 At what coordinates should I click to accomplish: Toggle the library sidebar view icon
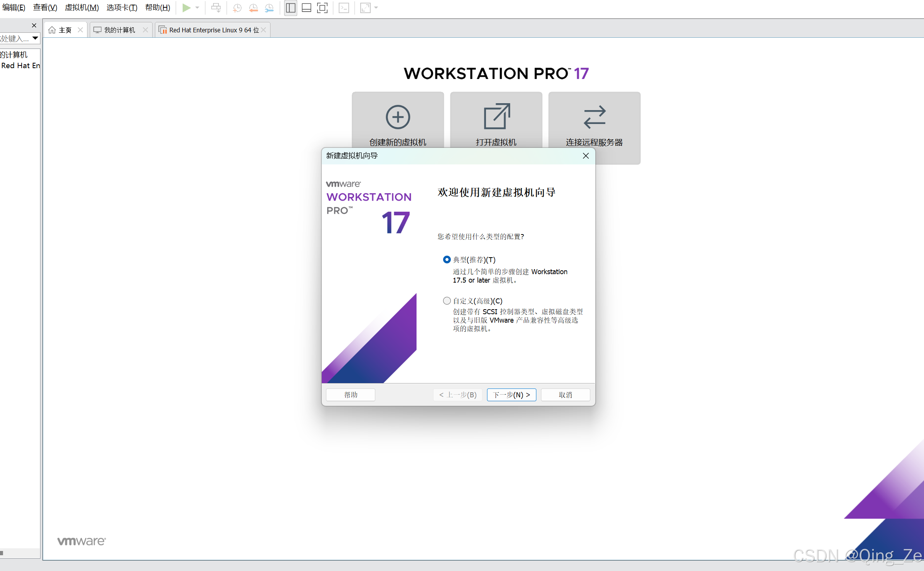(291, 8)
